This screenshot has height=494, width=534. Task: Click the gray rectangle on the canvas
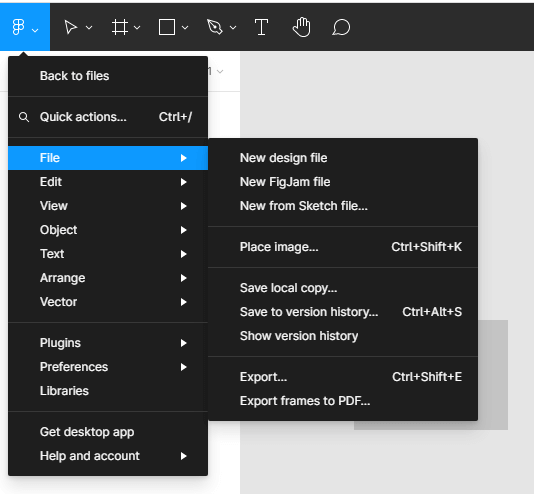pyautogui.click(x=493, y=375)
